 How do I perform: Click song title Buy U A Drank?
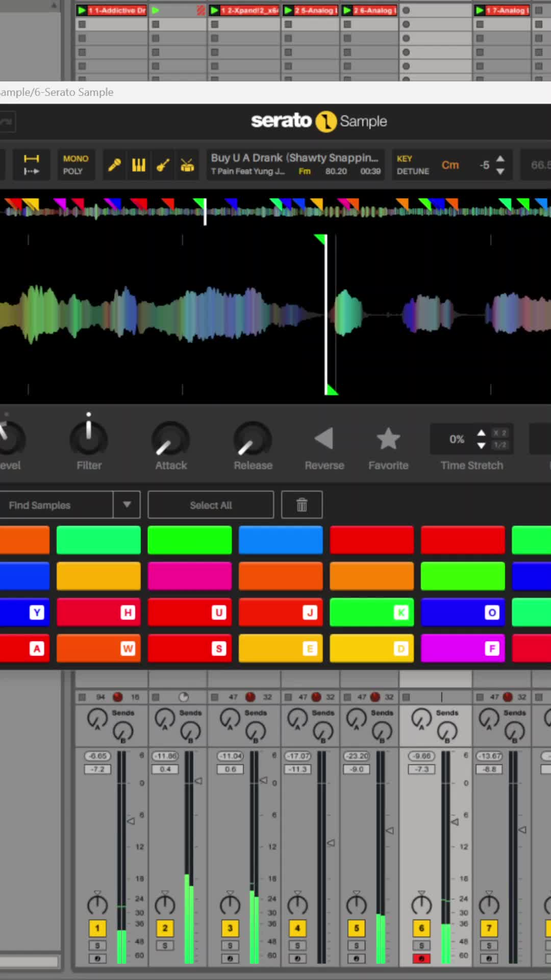(x=295, y=158)
